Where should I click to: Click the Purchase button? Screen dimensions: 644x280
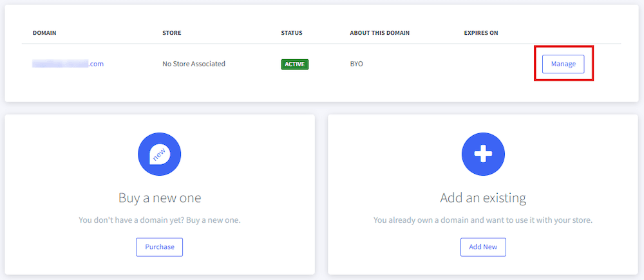[x=159, y=247]
